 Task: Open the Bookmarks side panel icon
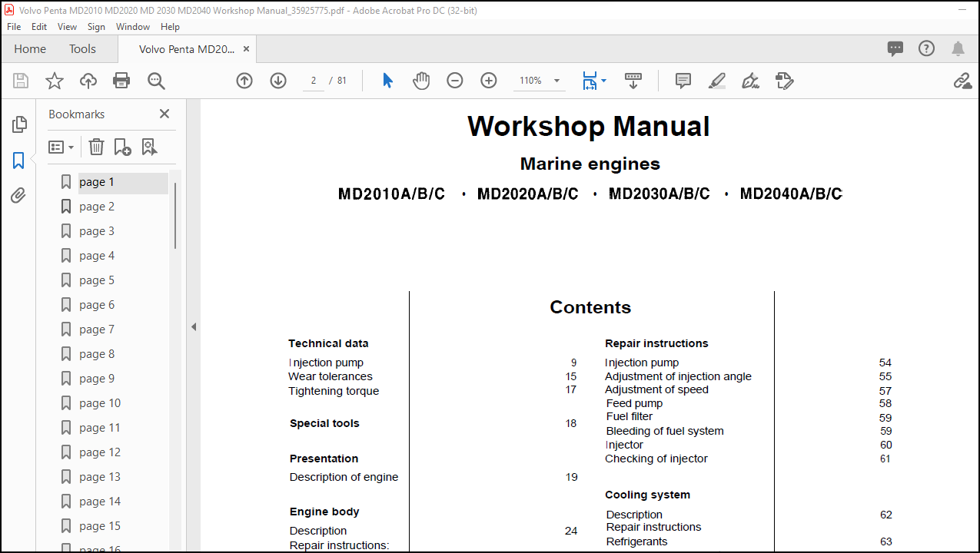(x=19, y=161)
